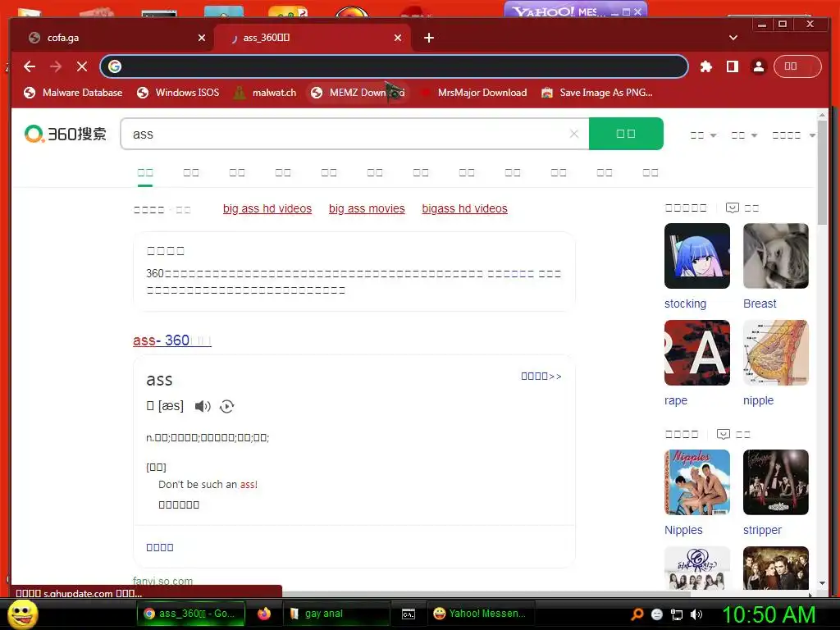
Task: Open the malwat.ch bookmark
Action: point(265,93)
